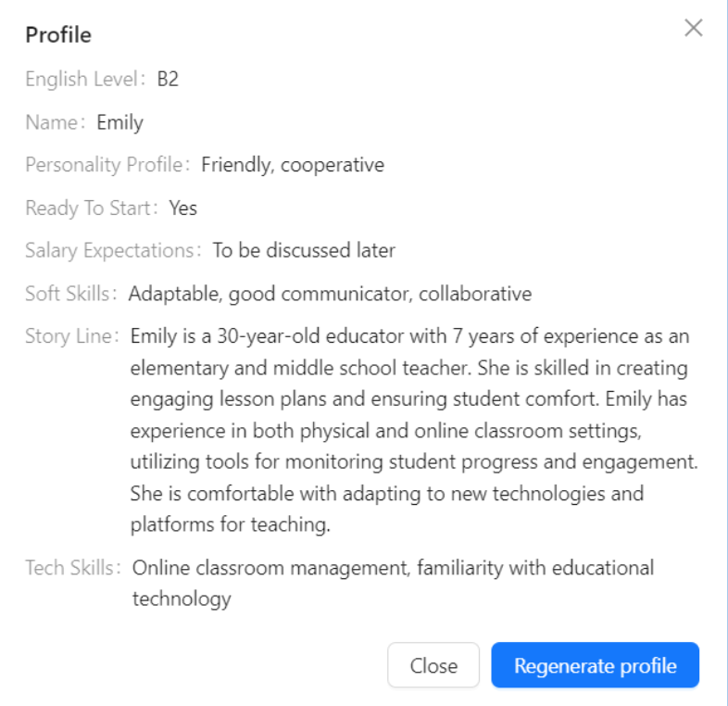
Task: Click the Yes value for Ready To Start
Action: point(183,208)
